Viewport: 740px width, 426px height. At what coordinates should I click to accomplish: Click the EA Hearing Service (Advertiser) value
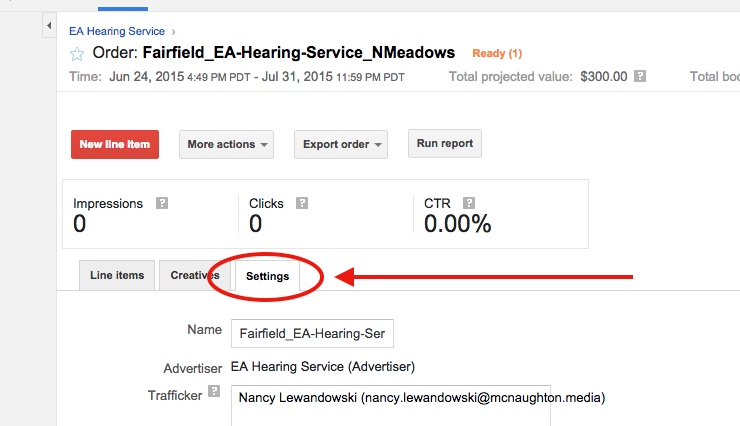pyautogui.click(x=322, y=367)
